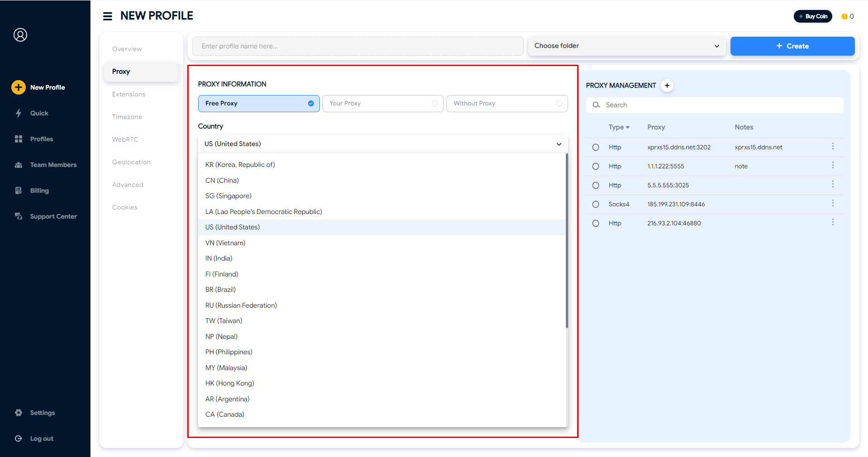Click the hamburger menu icon

click(x=108, y=16)
